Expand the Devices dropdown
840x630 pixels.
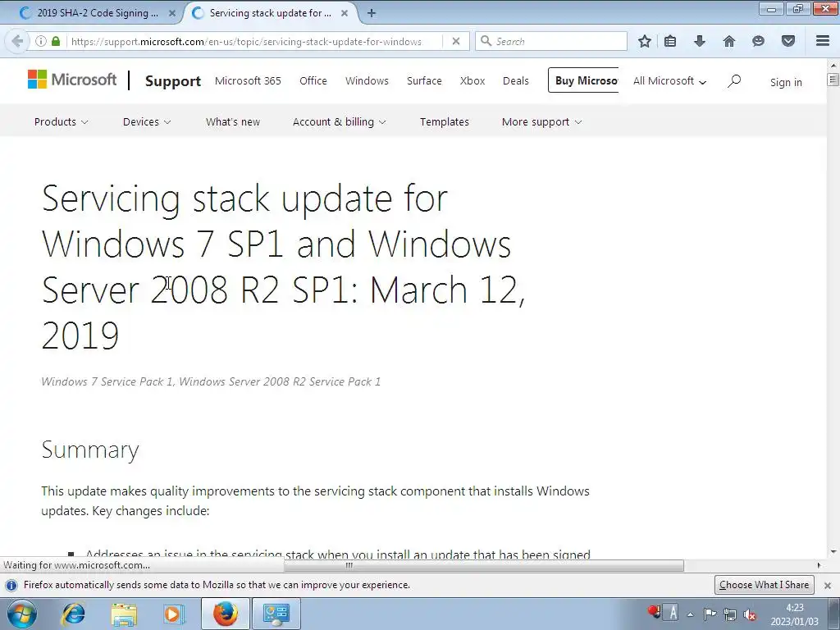(147, 121)
